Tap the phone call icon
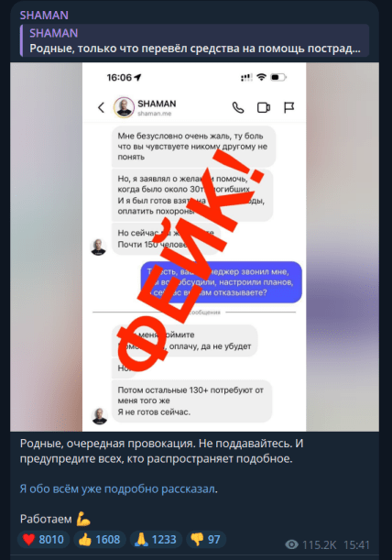 (x=238, y=107)
